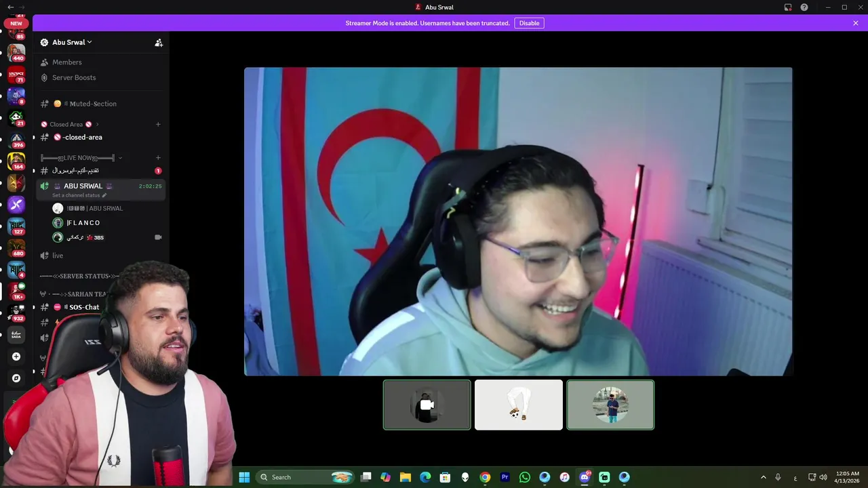Open the volume control in system tray
Image resolution: width=868 pixels, height=488 pixels.
[x=824, y=477]
